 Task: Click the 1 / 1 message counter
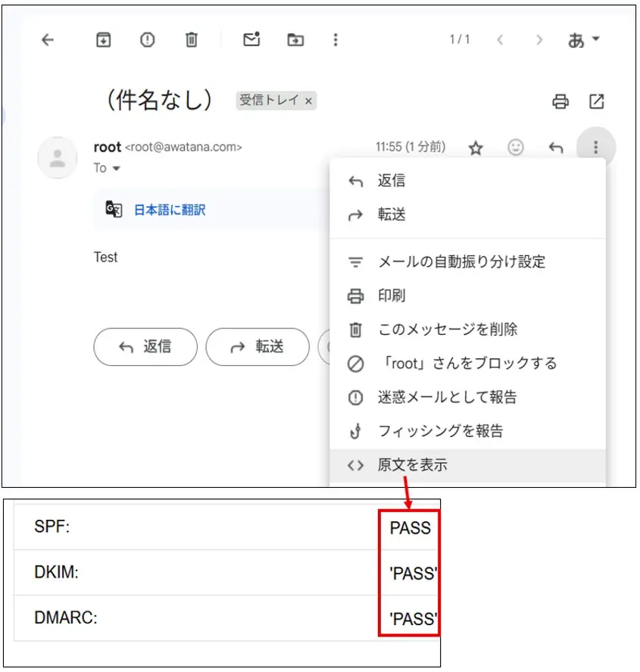point(460,39)
